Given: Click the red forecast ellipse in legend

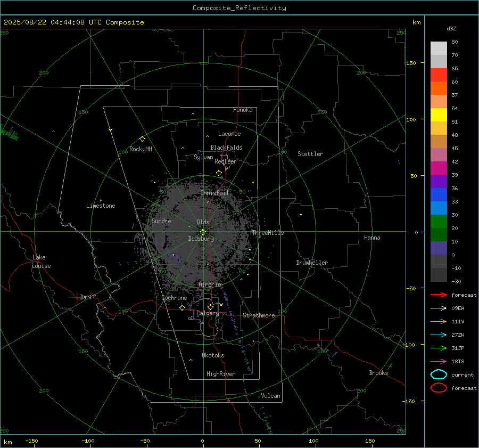Looking at the screenshot, I should [x=439, y=388].
